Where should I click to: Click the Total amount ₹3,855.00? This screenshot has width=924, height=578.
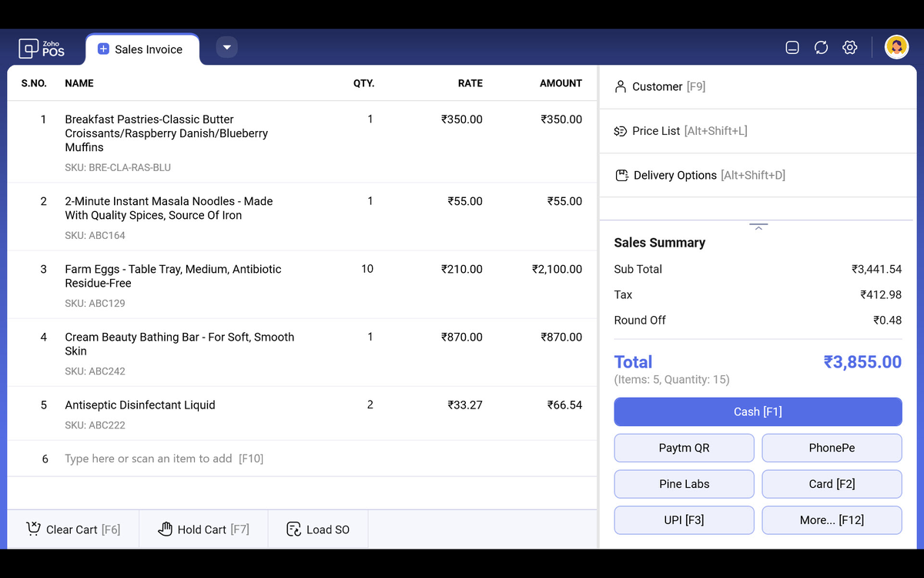coord(862,361)
